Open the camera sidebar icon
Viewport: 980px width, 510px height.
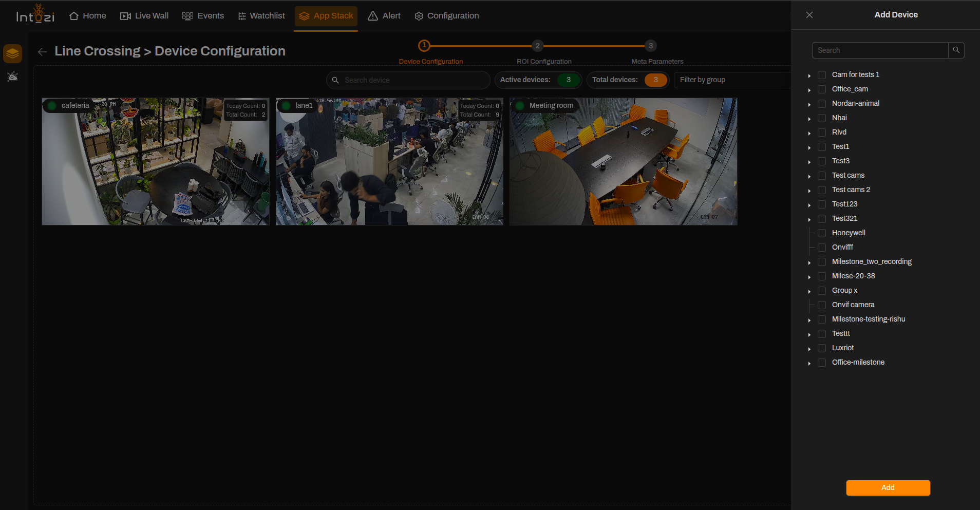click(12, 77)
